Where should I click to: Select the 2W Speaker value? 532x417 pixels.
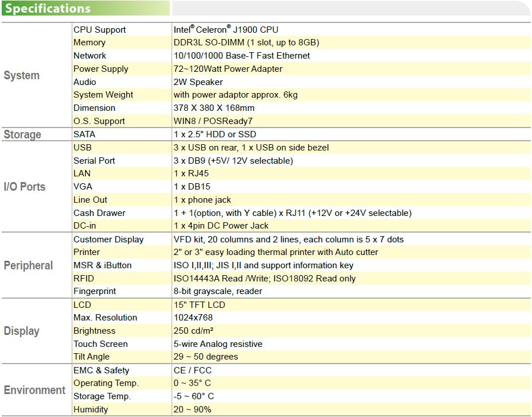[198, 82]
